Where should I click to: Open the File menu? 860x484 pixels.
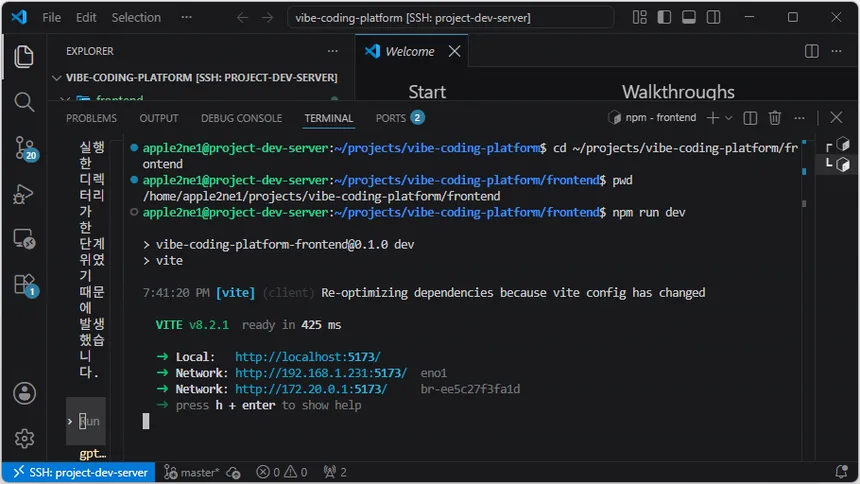click(52, 18)
